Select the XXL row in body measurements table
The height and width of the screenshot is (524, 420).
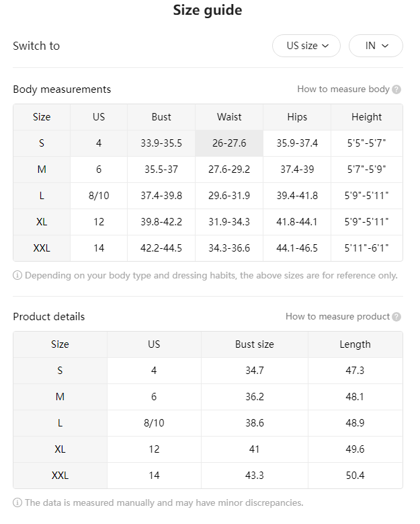tap(208, 248)
